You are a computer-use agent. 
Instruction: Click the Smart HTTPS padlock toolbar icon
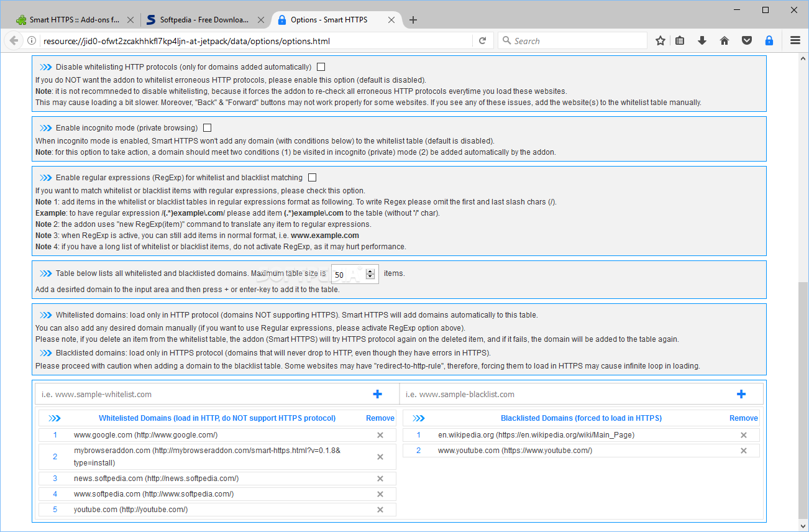point(769,41)
